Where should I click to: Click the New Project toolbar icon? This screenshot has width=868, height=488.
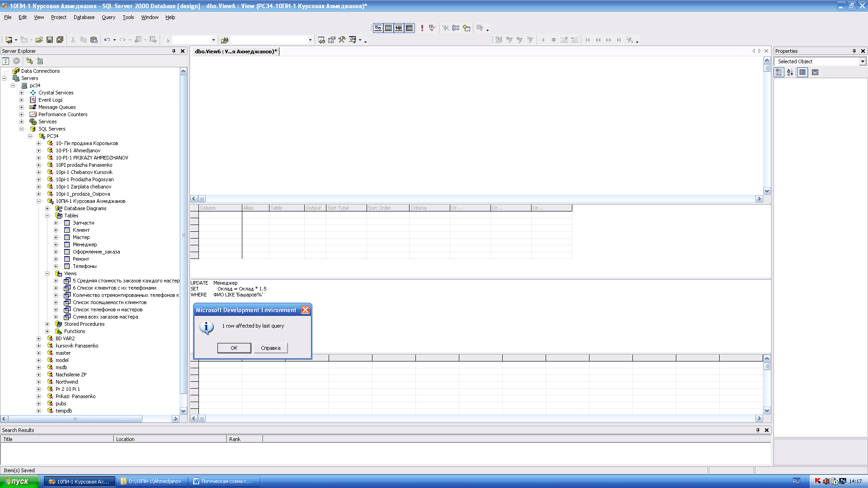9,40
